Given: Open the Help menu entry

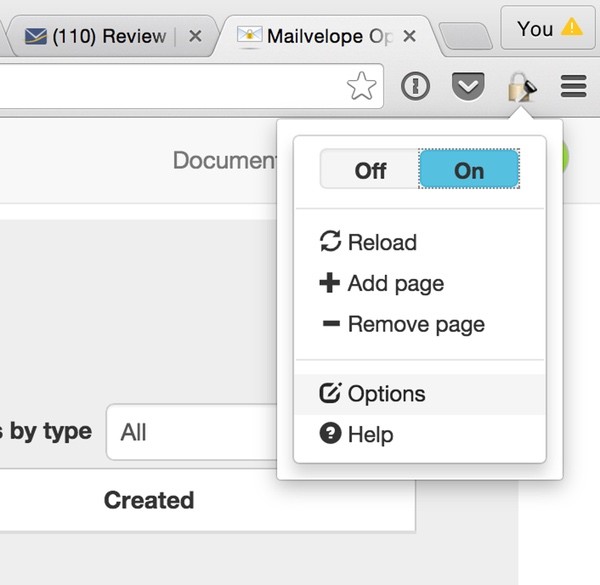Looking at the screenshot, I should [x=420, y=434].
